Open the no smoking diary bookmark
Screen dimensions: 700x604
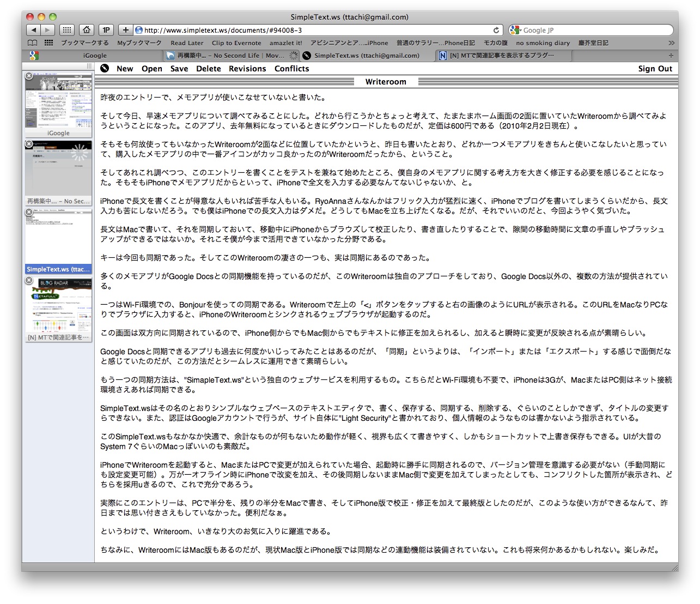(x=543, y=43)
